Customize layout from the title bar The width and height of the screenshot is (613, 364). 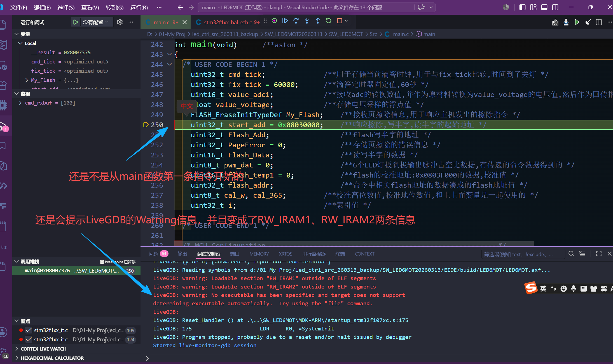tap(533, 7)
